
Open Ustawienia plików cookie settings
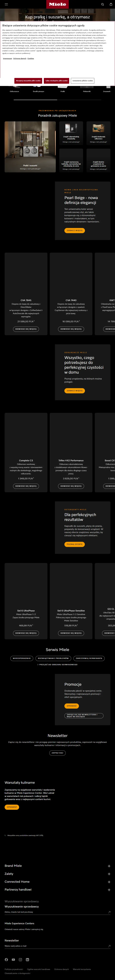pos(83,81)
